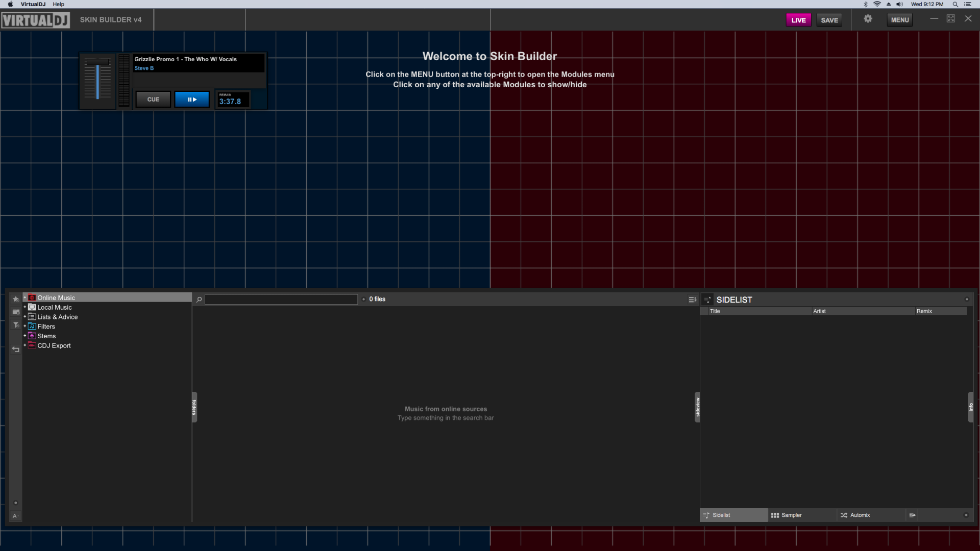
Task: Click the back arrow icon in browser sidebar
Action: [16, 349]
